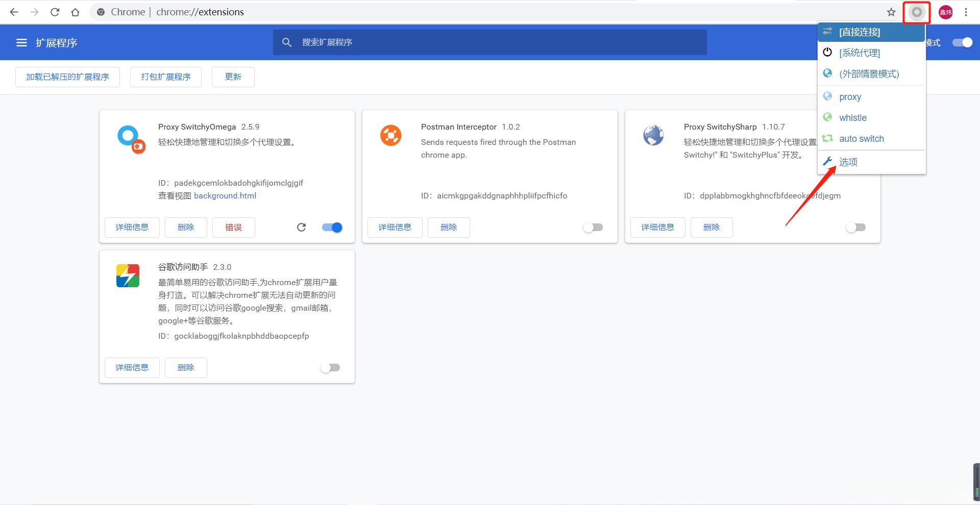980x505 pixels.
Task: Click the 'Proxy SwitchySharp' extension name
Action: (x=720, y=127)
